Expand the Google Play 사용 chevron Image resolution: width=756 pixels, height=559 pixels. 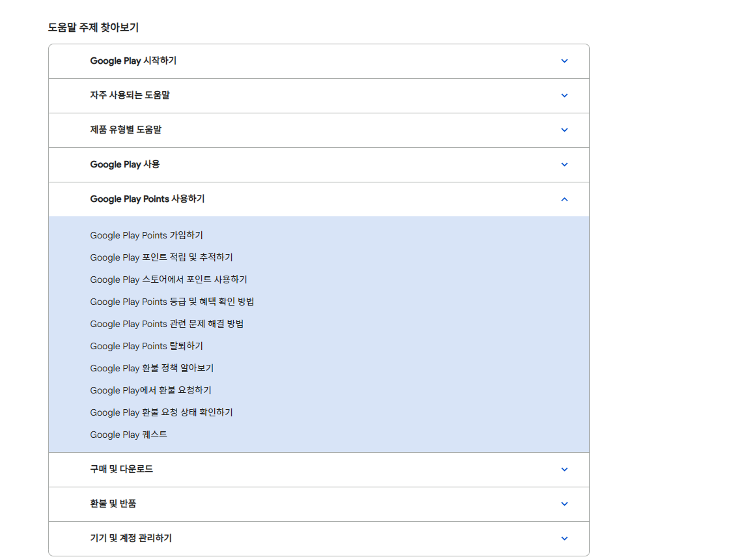[x=564, y=165]
